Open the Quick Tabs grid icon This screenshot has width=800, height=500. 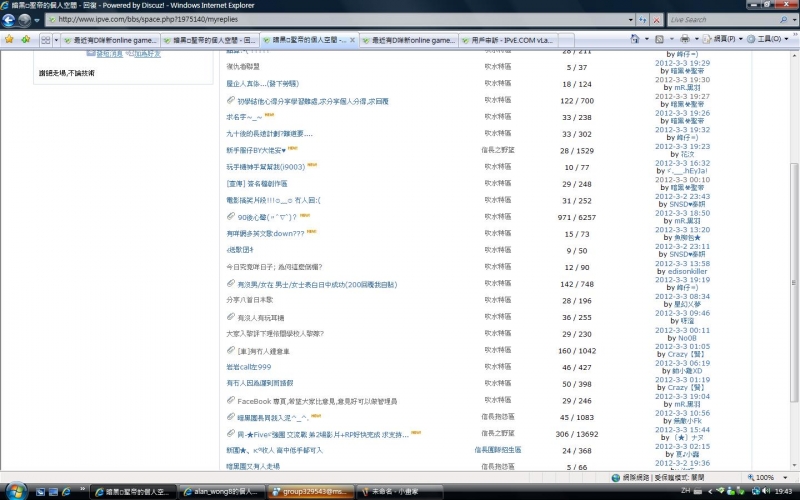[x=45, y=40]
